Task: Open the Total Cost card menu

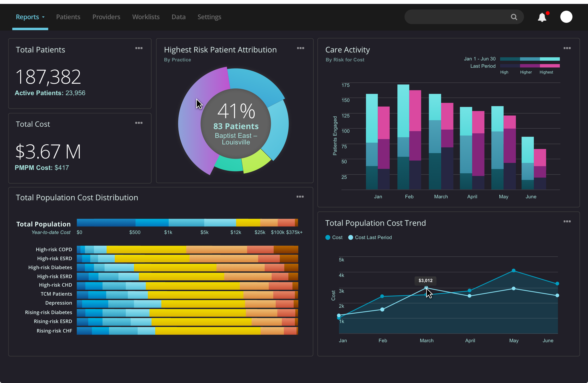Action: coord(139,123)
